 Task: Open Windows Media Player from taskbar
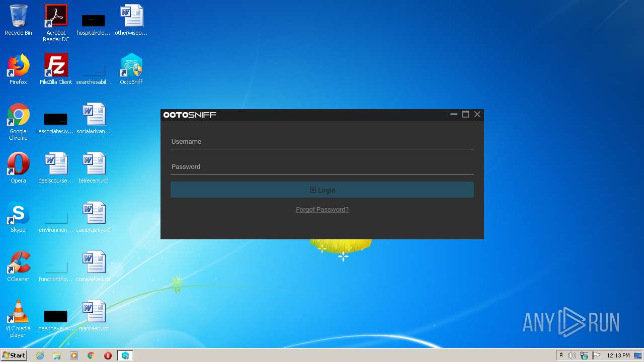[74, 355]
